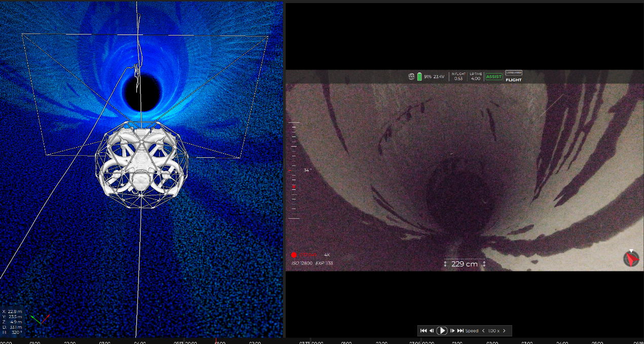
Task: Click the 4K resolution label
Action: tap(327, 255)
